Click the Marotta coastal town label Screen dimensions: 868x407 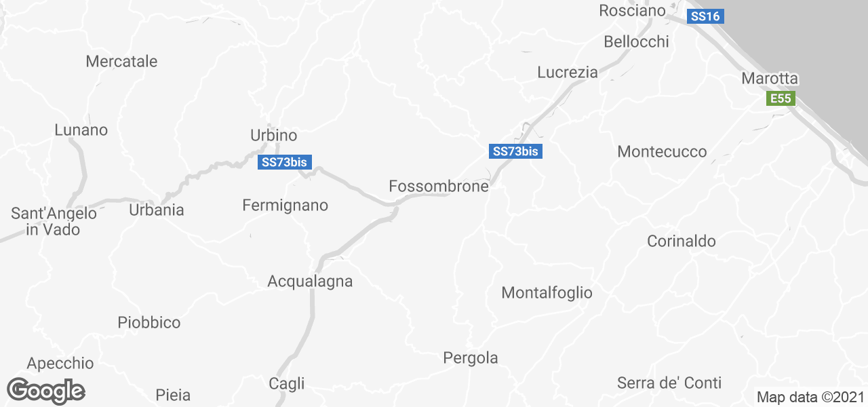(770, 79)
